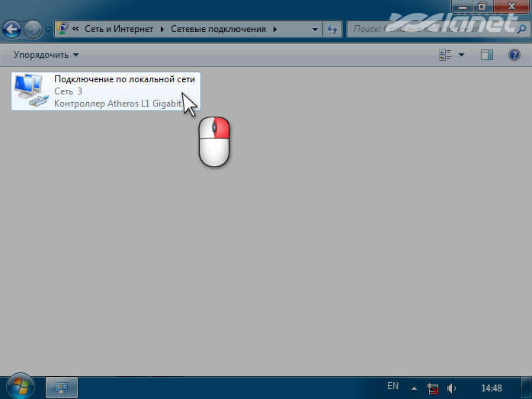Viewport: 532px width, 399px height.
Task: Refresh the network connections list
Action: [332, 29]
